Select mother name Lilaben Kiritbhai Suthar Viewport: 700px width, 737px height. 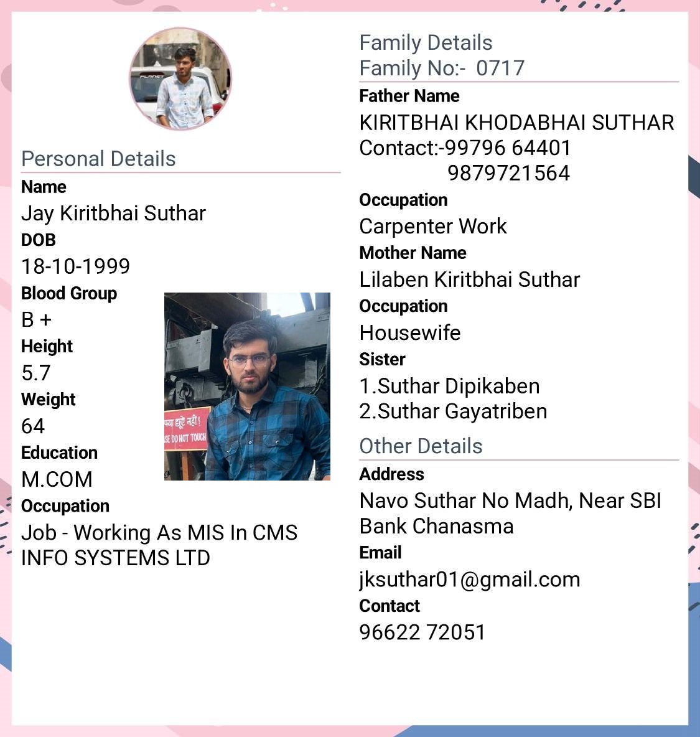[x=470, y=279]
